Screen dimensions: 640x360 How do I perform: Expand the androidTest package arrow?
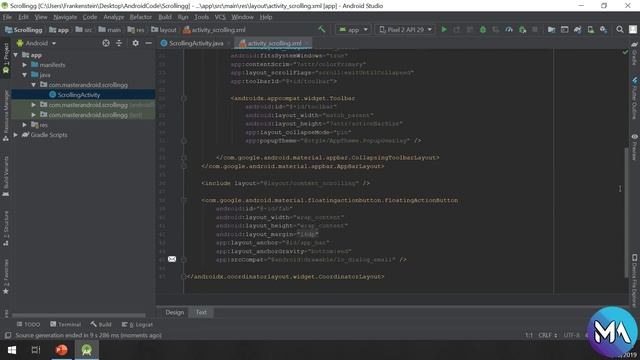point(34,105)
